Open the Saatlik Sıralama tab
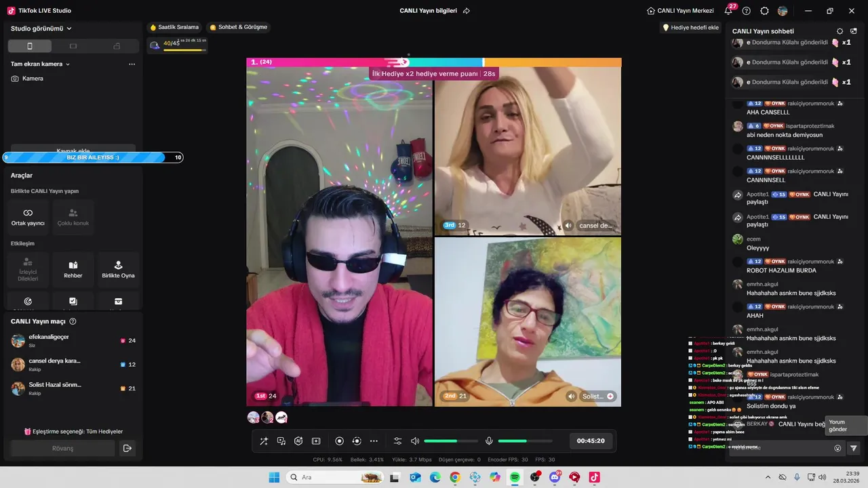The width and height of the screenshot is (868, 488). click(x=174, y=27)
